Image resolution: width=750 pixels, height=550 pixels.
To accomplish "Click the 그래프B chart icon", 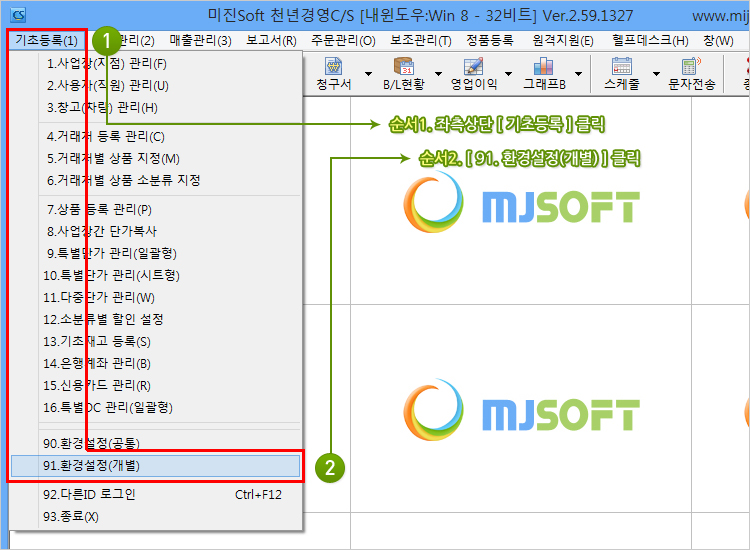I will (x=544, y=74).
